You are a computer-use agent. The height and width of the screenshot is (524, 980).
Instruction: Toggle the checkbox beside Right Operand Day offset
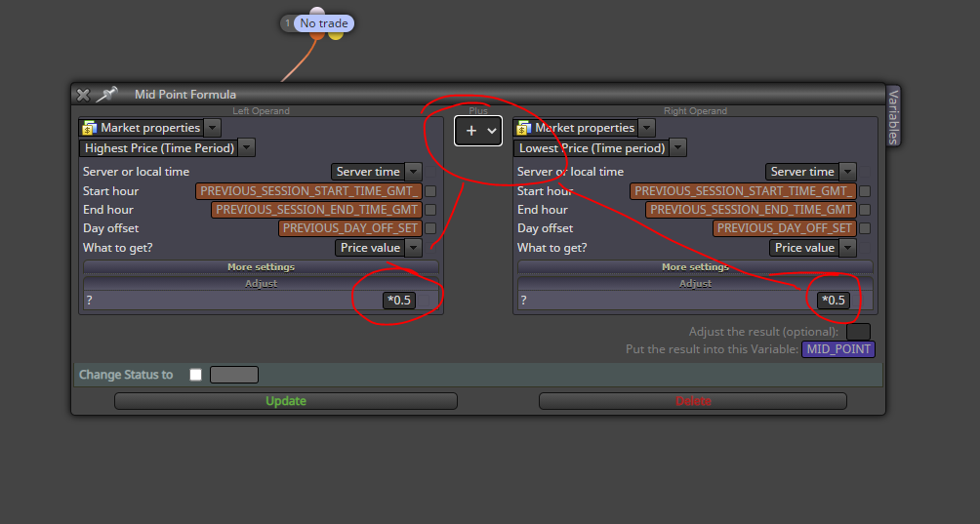coord(865,228)
